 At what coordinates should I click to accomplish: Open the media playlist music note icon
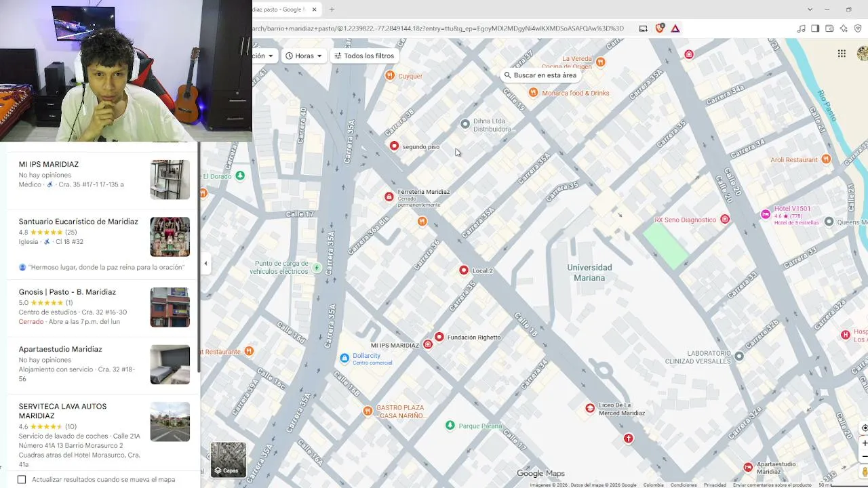[x=802, y=28]
